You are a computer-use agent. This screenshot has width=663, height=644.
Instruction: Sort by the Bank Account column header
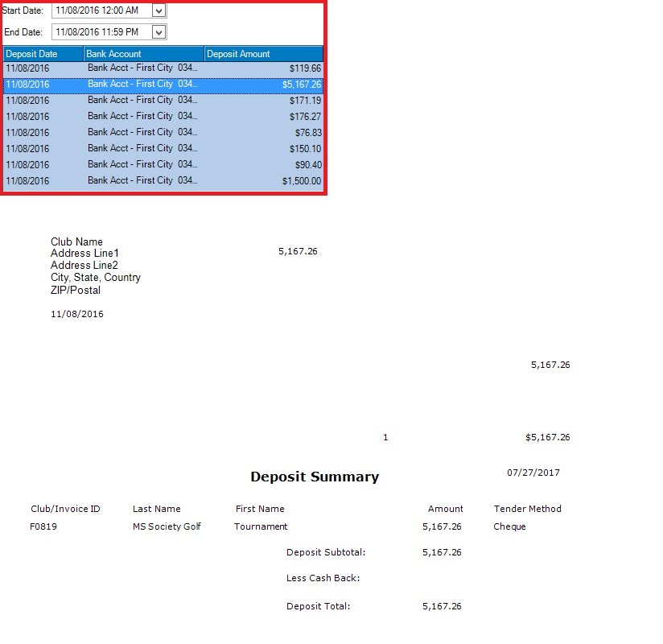pos(143,54)
